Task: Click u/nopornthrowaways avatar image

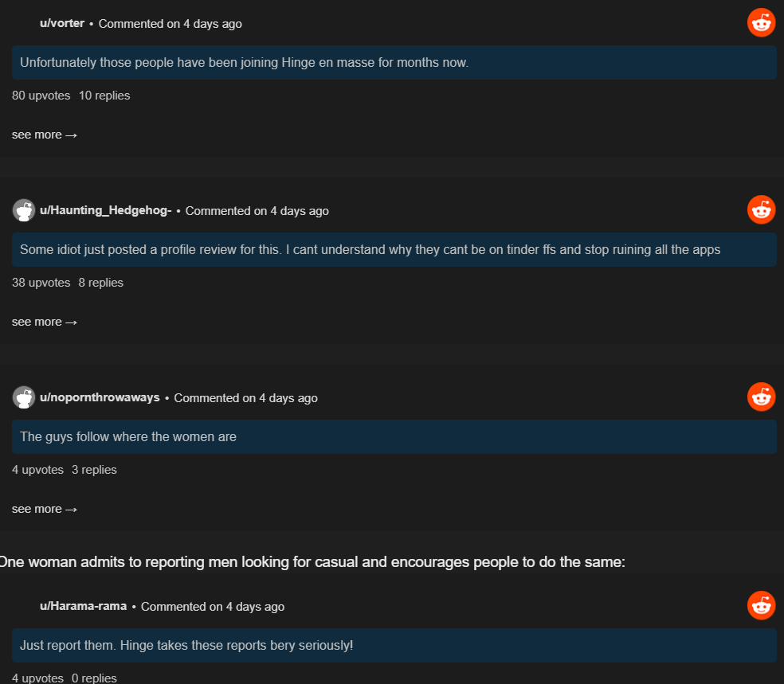Action: (23, 397)
